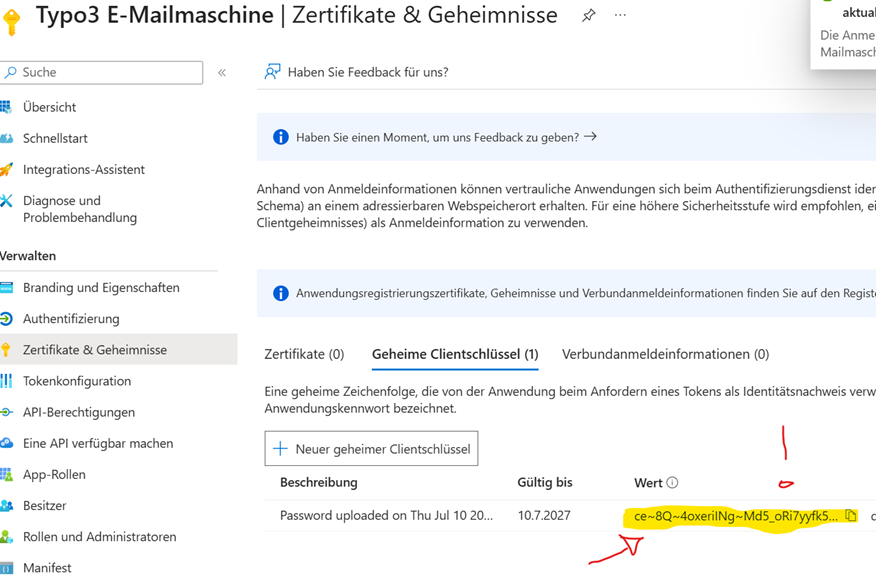The width and height of the screenshot is (876, 584).
Task: Click Neuer geheimer Clientschlüssel button
Action: (x=372, y=449)
